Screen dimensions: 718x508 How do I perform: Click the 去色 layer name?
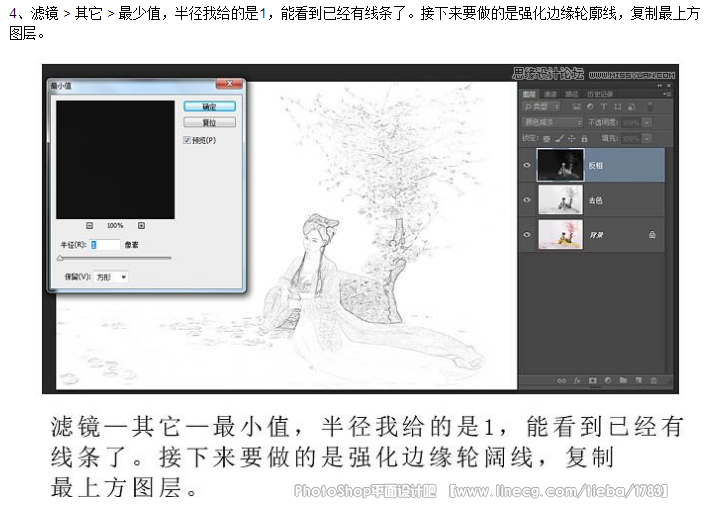point(596,200)
